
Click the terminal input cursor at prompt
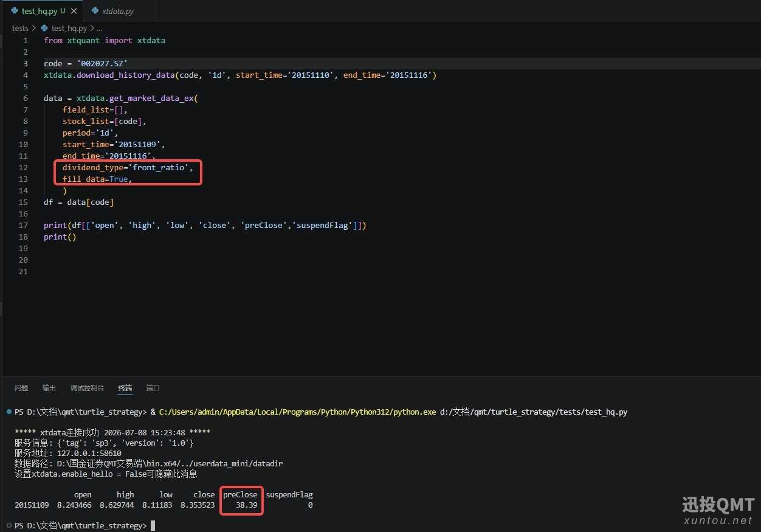153,525
